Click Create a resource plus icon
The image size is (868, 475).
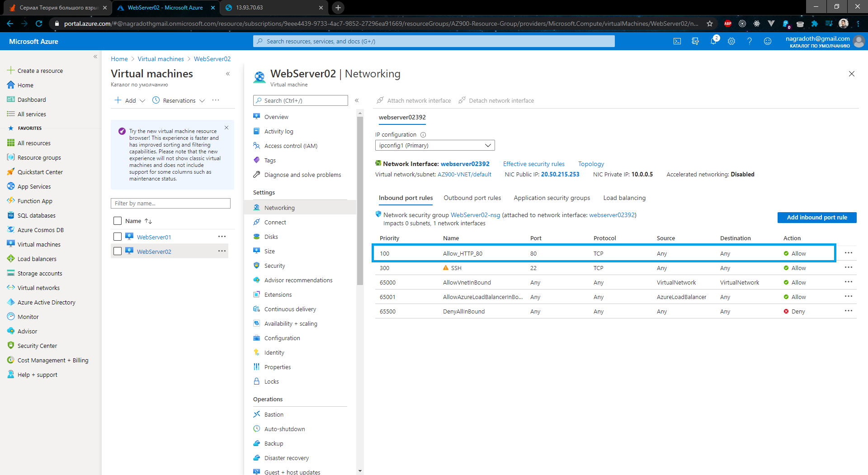tap(11, 71)
